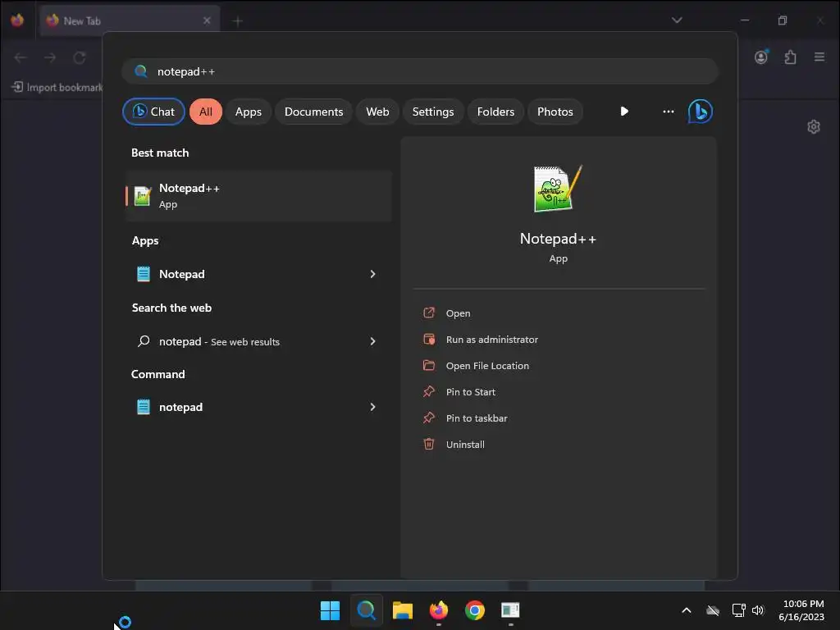Click the pin icon beside Pin to taskbar
Image resolution: width=840 pixels, height=630 pixels.
429,418
